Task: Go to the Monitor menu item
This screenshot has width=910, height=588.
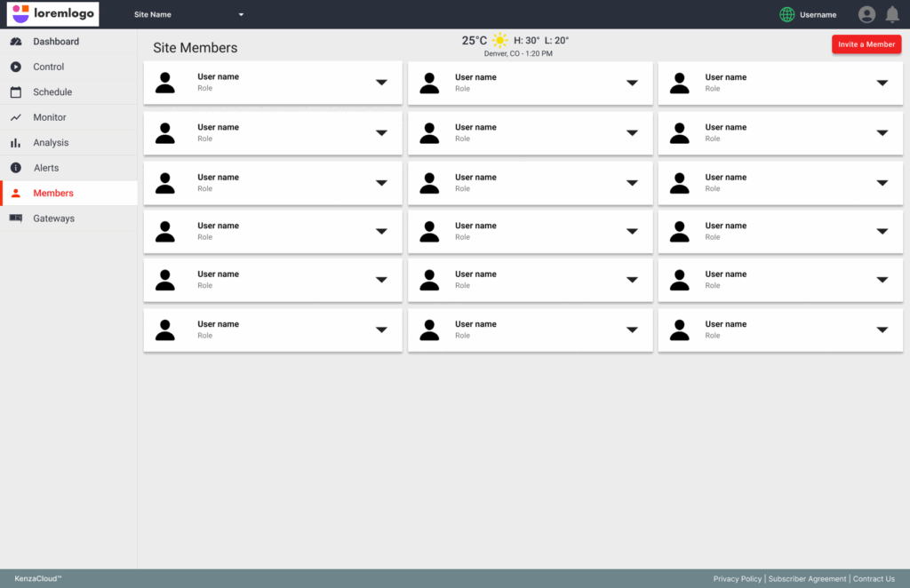Action: coord(50,117)
